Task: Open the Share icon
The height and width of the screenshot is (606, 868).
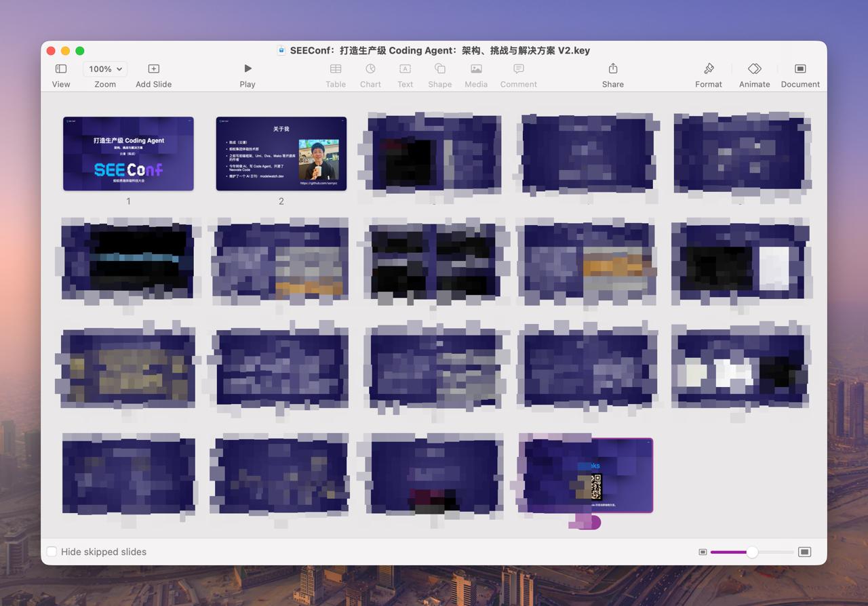Action: tap(612, 68)
